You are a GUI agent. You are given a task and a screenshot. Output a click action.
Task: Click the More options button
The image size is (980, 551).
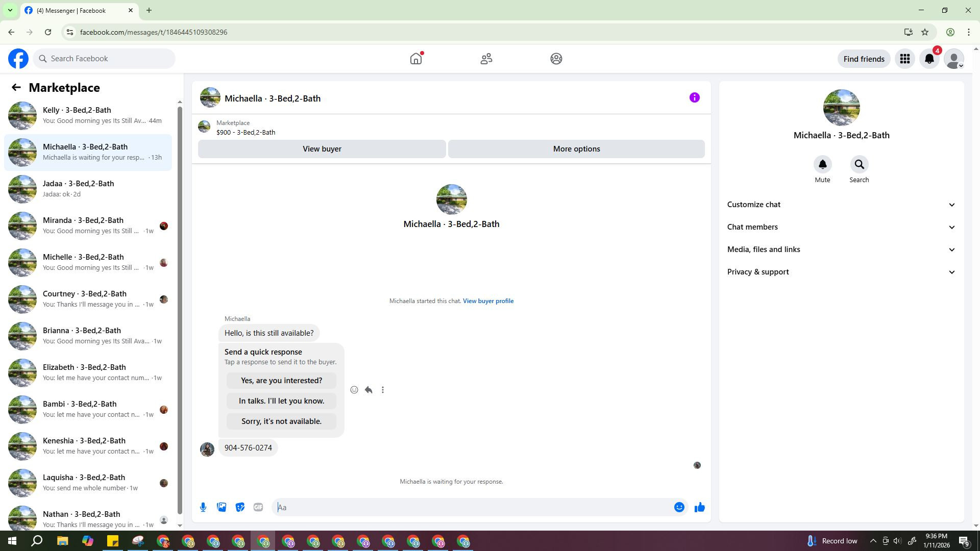click(576, 149)
